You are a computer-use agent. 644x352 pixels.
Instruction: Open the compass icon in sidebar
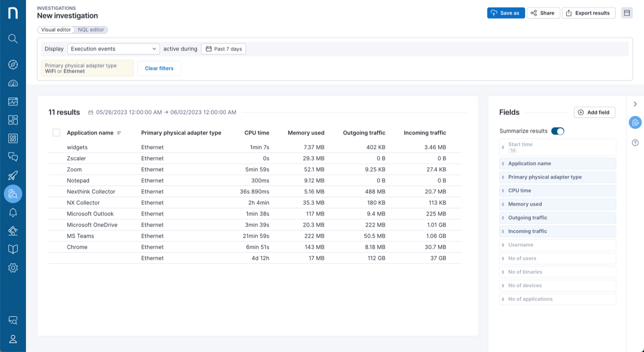tap(13, 64)
